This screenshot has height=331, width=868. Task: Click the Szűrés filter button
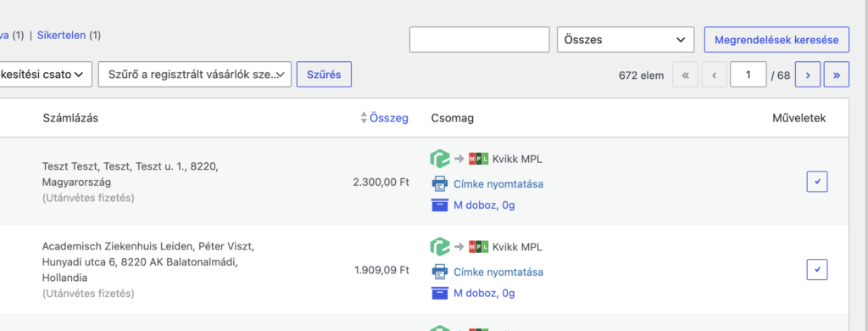[324, 75]
